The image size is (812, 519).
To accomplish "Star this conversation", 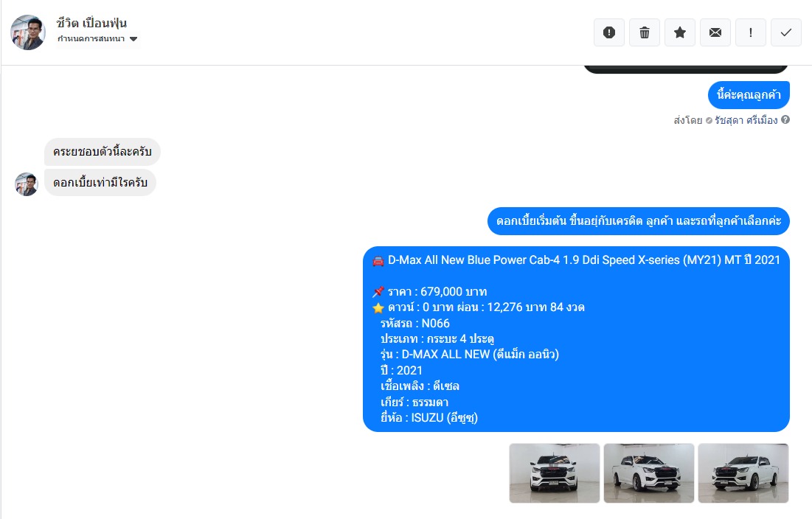I will click(x=680, y=32).
